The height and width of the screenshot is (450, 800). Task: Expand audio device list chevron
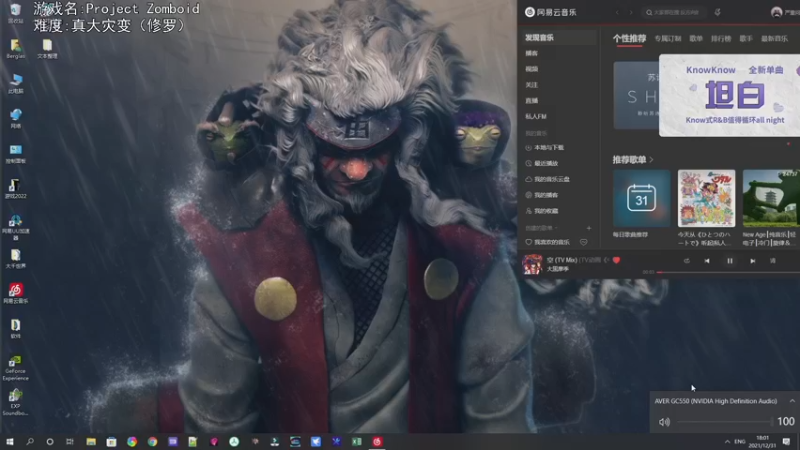coord(792,401)
